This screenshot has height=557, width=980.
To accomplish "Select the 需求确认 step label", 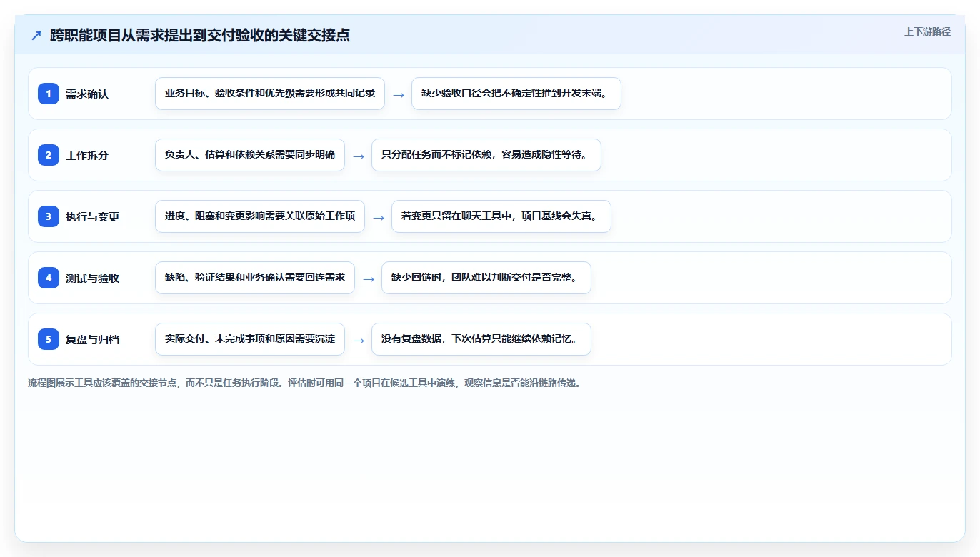I will (87, 94).
